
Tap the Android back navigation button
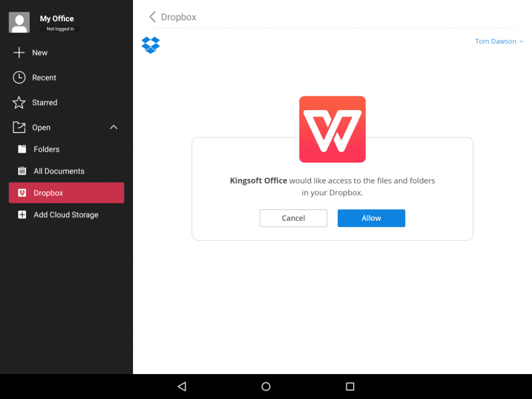(182, 386)
